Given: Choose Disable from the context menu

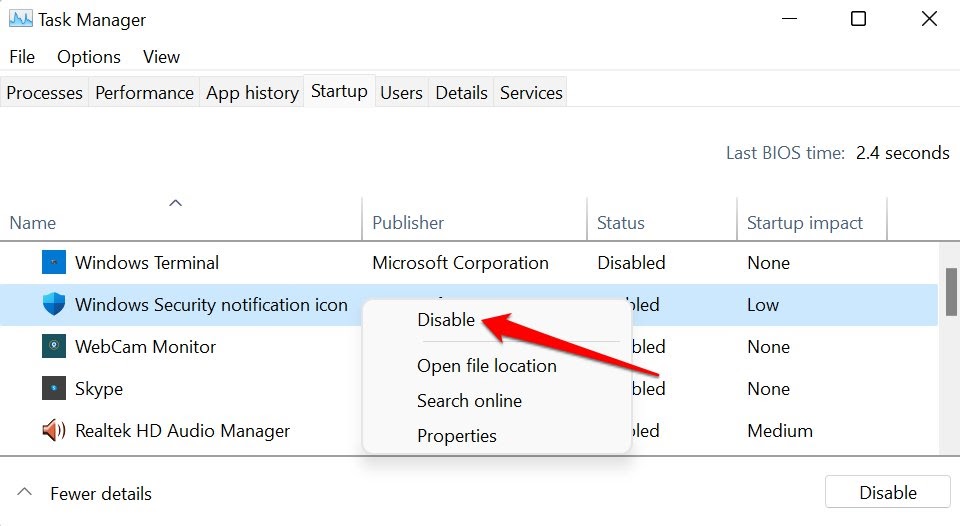Looking at the screenshot, I should [x=446, y=320].
